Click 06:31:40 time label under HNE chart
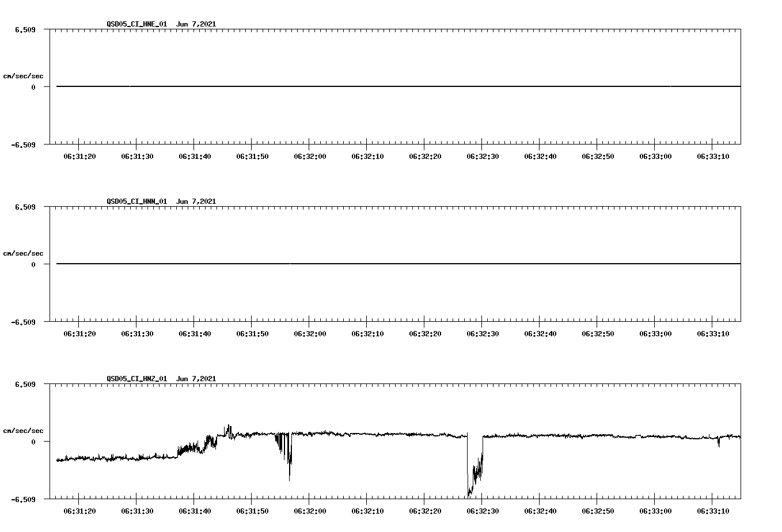 (195, 157)
